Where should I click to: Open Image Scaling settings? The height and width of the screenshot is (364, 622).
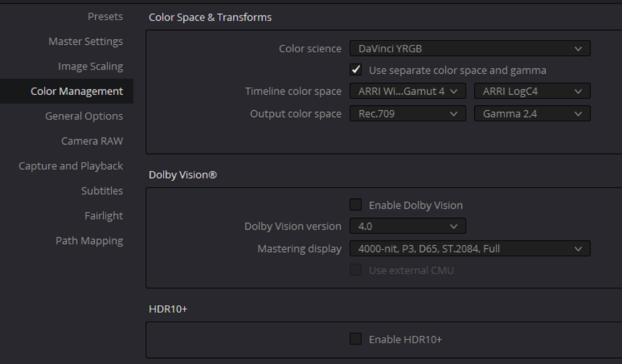(x=90, y=66)
